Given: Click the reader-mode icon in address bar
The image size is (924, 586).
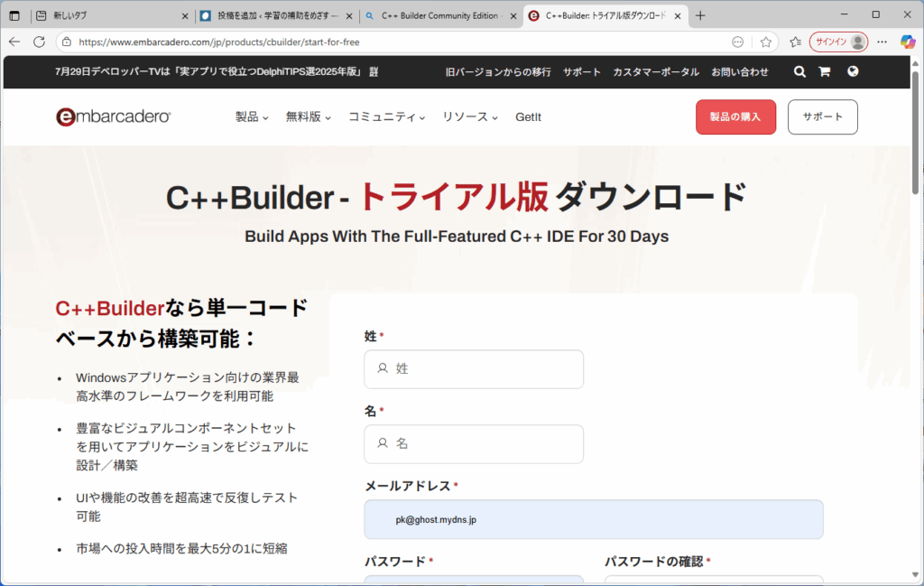Looking at the screenshot, I should pyautogui.click(x=738, y=42).
